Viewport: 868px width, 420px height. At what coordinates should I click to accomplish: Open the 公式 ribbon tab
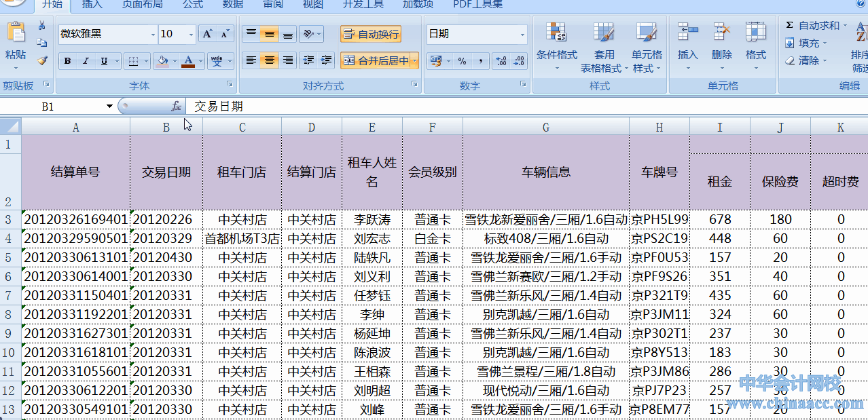[x=193, y=5]
